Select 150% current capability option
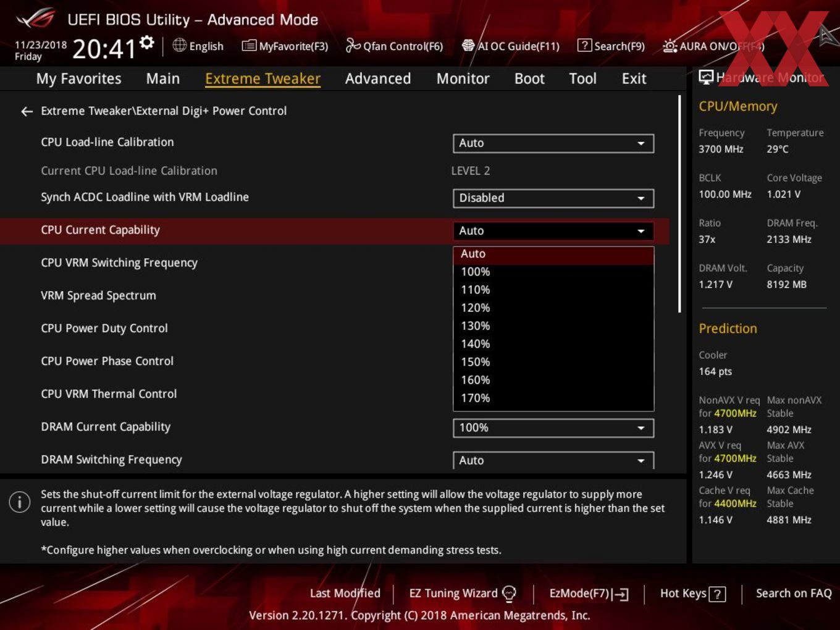Viewport: 840px width, 630px height. [x=553, y=362]
